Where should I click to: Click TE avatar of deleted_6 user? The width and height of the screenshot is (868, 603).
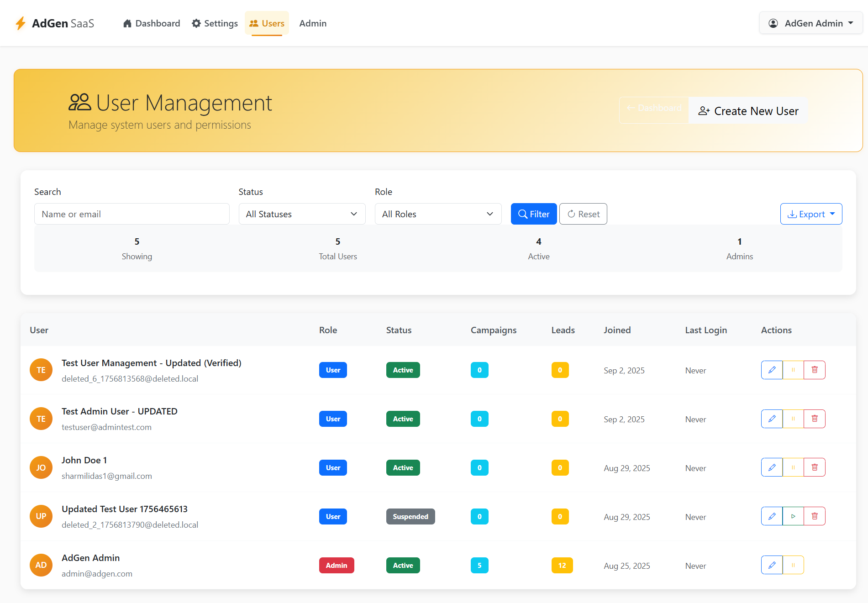coord(41,370)
